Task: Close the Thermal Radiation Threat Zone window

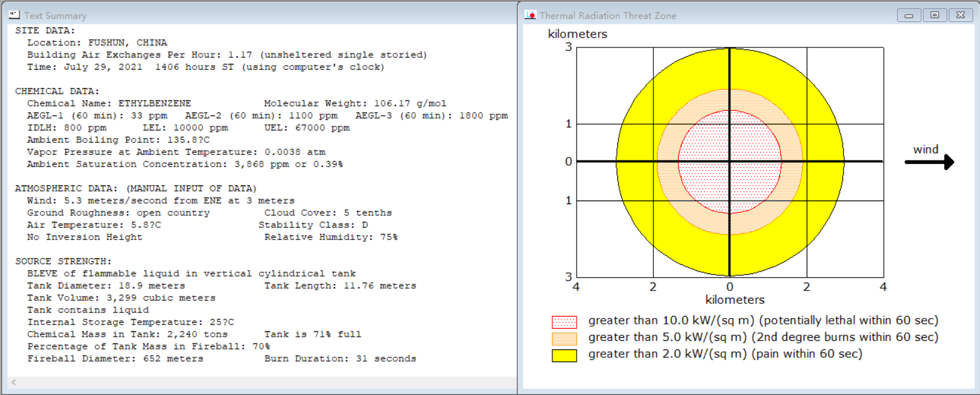Action: tap(961, 15)
